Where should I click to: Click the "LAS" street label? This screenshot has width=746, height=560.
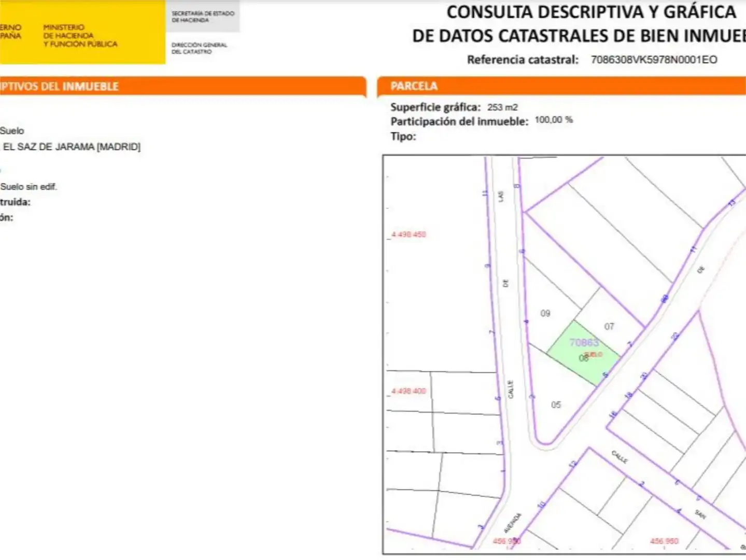[x=500, y=196]
